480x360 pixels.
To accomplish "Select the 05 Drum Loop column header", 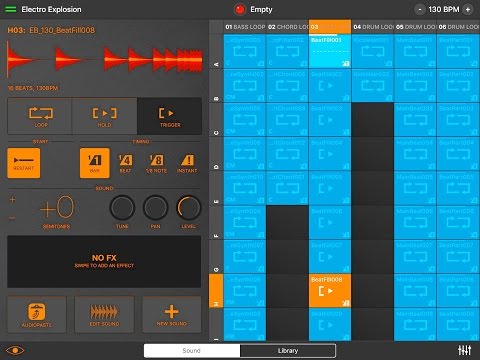I will (415, 27).
